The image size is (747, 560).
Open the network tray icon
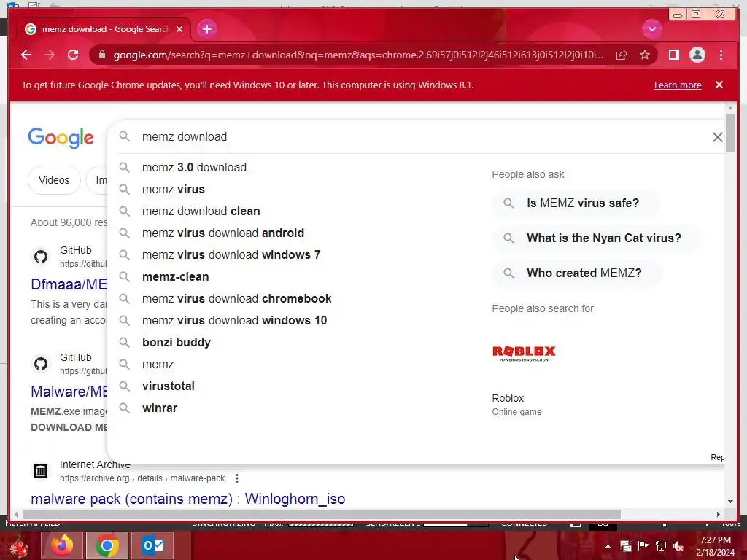pyautogui.click(x=661, y=546)
